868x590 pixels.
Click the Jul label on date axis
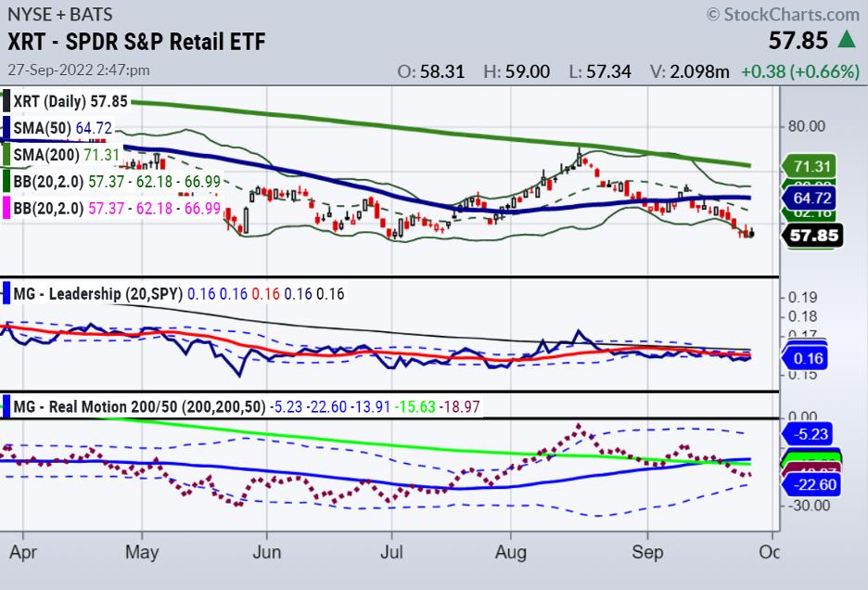392,552
